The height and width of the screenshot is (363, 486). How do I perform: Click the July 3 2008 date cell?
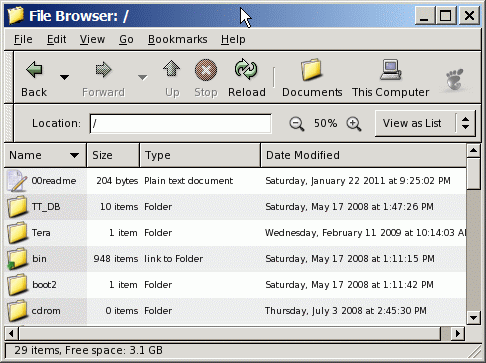tap(346, 311)
